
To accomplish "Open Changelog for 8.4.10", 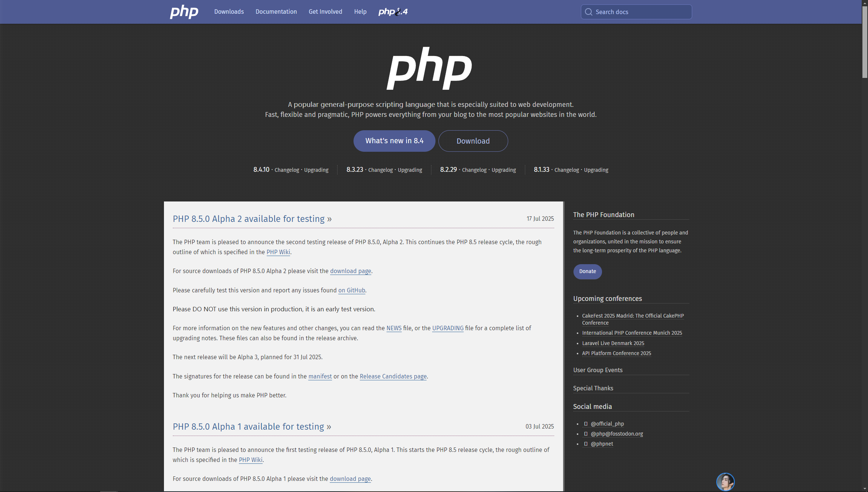I will point(287,170).
